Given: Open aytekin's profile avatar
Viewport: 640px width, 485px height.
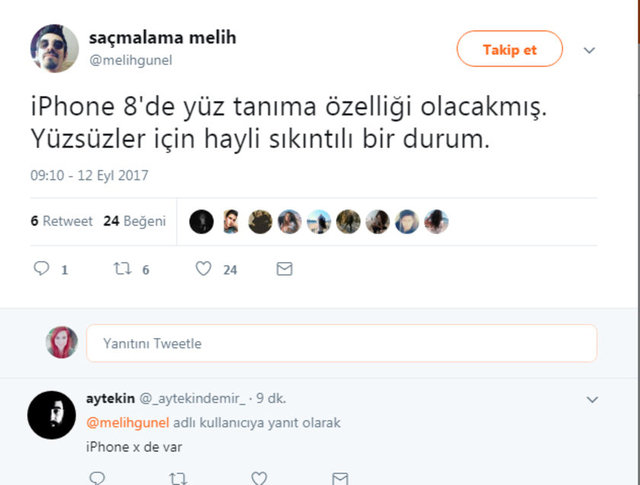Looking at the screenshot, I should (x=52, y=414).
